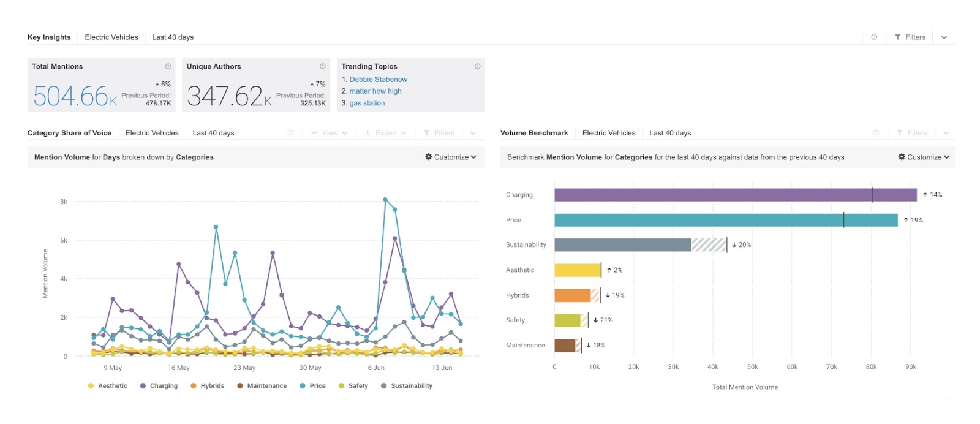Toggle the Charging series in chart legend
The height and width of the screenshot is (424, 980).
[159, 386]
